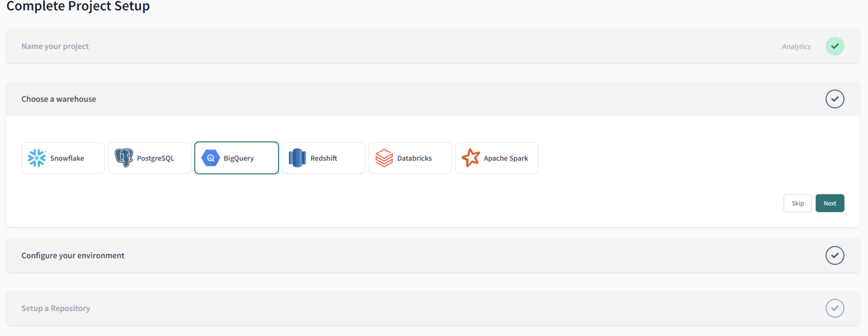
Task: Click the Next button
Action: pyautogui.click(x=829, y=203)
